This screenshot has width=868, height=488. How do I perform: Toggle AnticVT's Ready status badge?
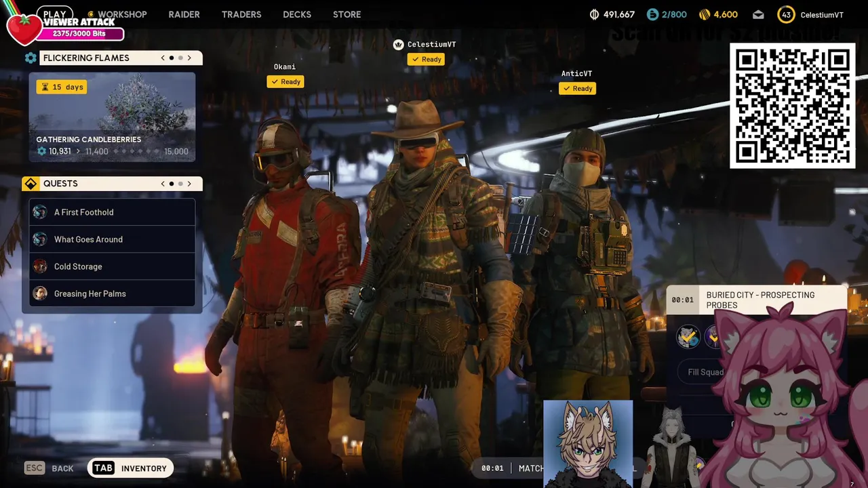pos(577,88)
